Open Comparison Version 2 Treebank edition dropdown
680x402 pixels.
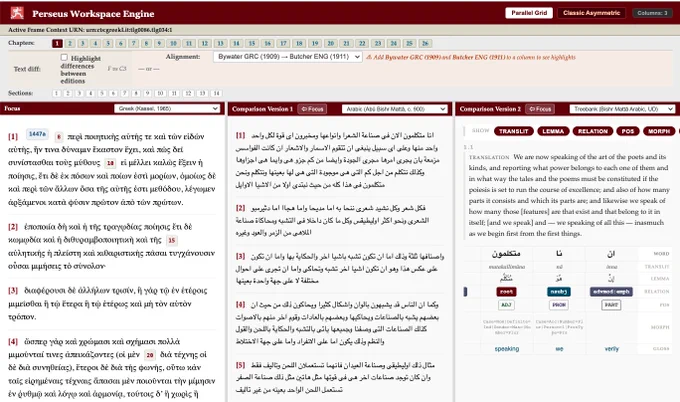point(622,109)
